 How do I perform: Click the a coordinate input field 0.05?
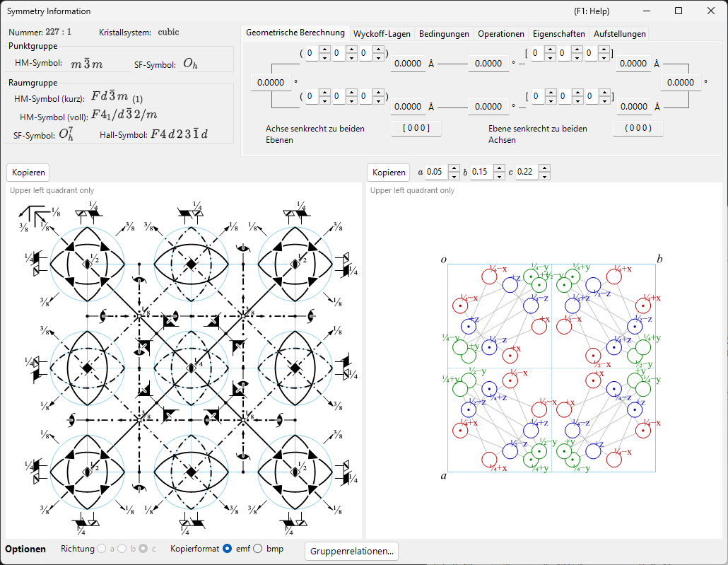pos(436,172)
